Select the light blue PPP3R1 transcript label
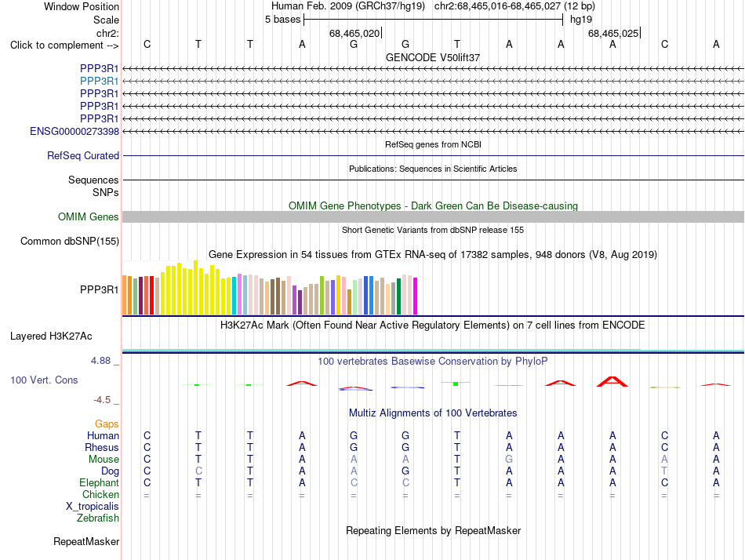 pos(100,81)
